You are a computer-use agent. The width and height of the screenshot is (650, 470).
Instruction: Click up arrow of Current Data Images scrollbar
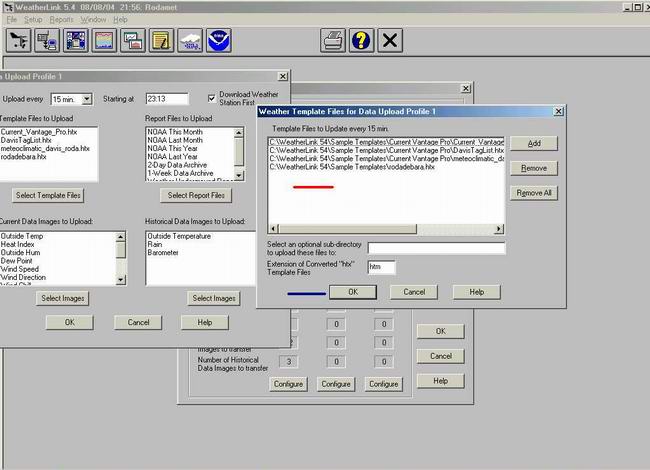coord(121,237)
